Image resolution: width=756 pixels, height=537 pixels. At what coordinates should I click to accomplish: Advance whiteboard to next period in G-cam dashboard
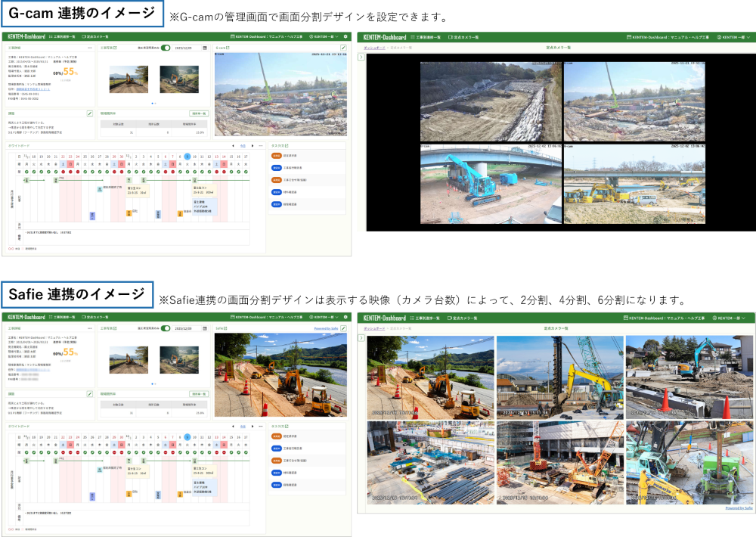(x=251, y=145)
